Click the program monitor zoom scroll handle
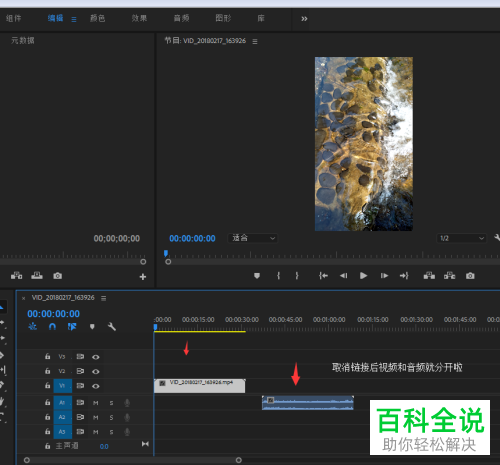The width and height of the screenshot is (500, 465). (168, 262)
